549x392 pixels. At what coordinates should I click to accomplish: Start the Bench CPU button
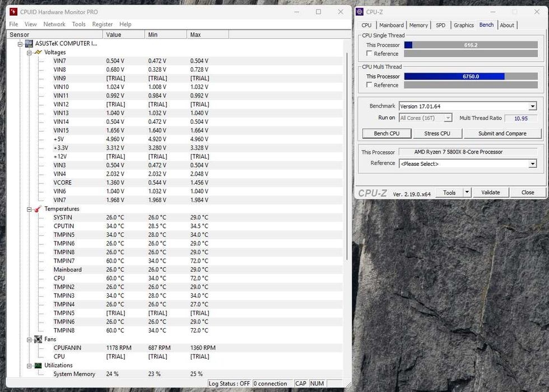387,133
